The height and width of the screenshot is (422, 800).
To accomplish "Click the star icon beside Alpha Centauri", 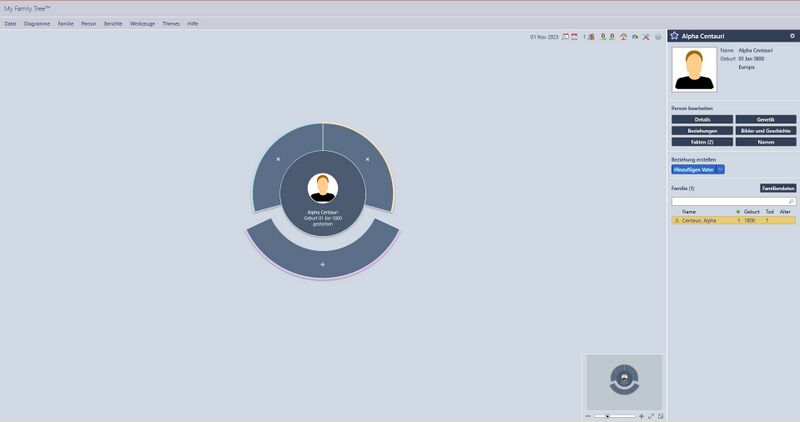I will coord(675,35).
